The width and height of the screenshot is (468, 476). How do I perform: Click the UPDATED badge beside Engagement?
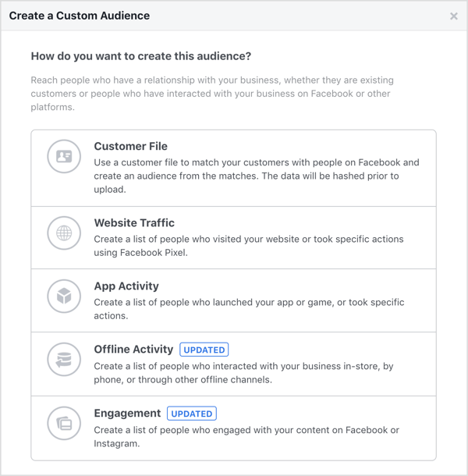[192, 414]
